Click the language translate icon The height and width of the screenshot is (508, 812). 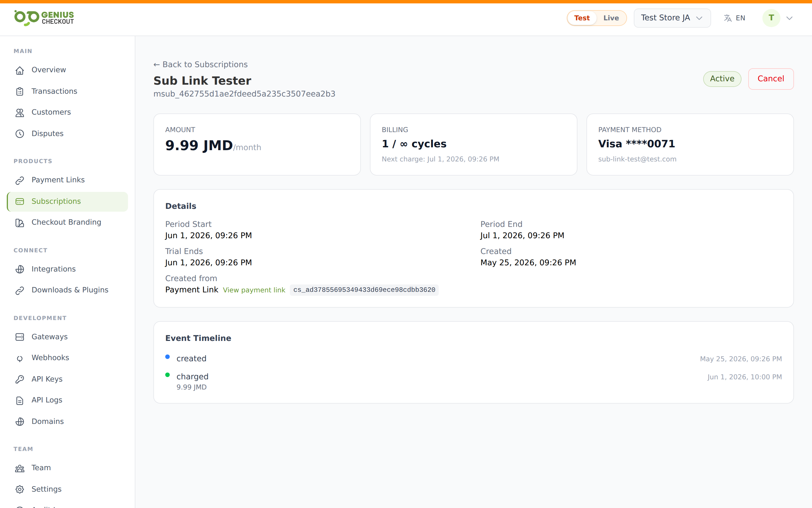click(727, 18)
